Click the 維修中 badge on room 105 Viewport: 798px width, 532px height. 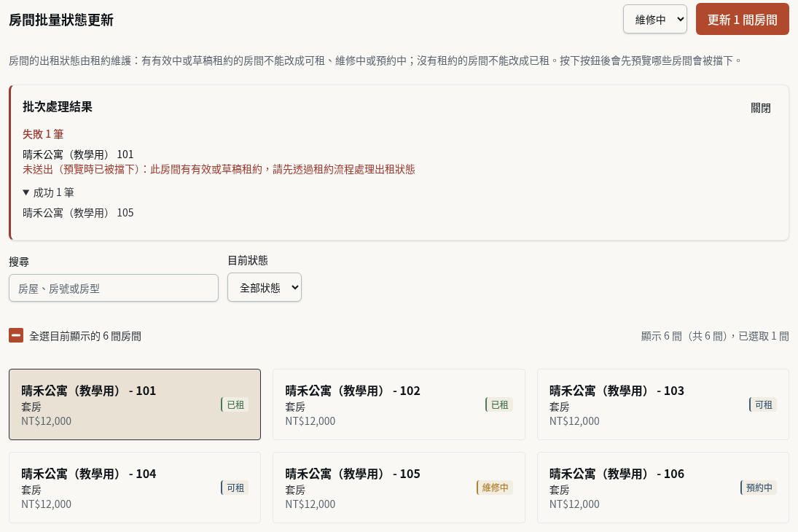(x=495, y=488)
